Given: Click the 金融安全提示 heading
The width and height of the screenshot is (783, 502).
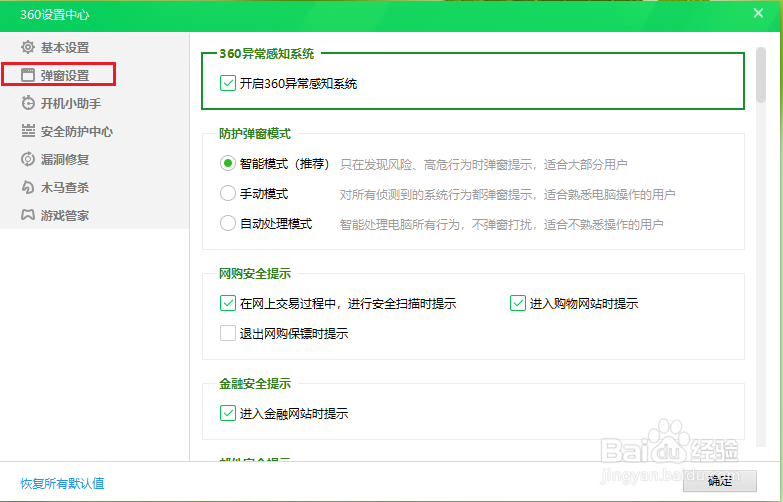Looking at the screenshot, I should click(255, 384).
